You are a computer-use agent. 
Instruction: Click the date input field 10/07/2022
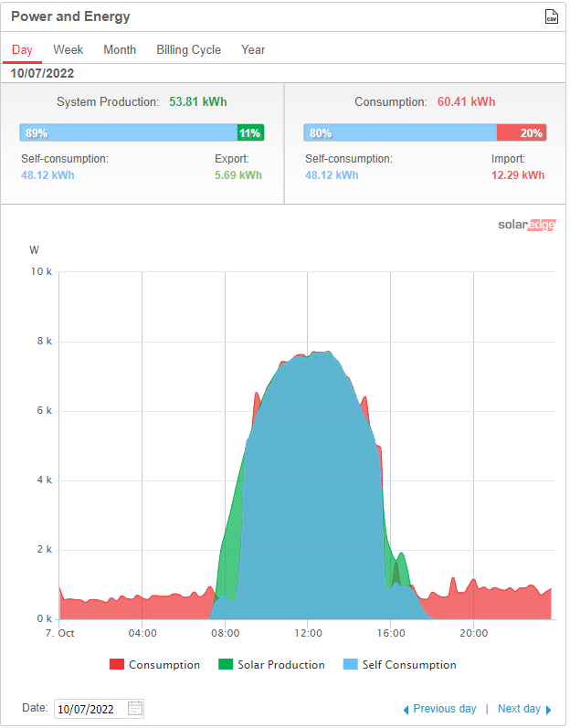[x=89, y=709]
